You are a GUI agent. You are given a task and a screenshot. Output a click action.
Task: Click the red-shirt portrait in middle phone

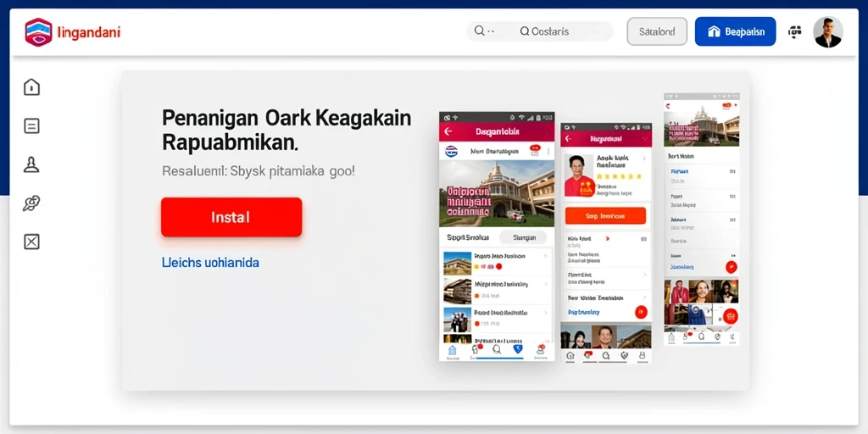pyautogui.click(x=578, y=175)
